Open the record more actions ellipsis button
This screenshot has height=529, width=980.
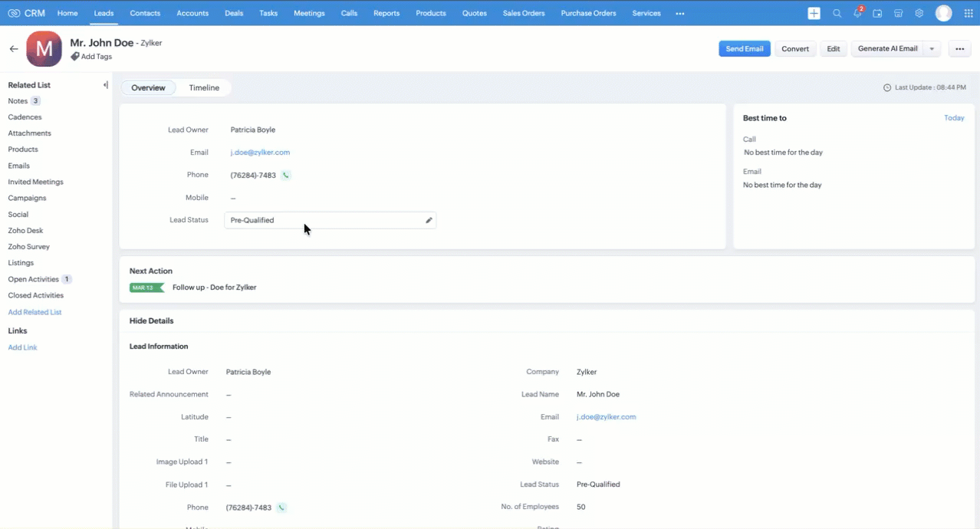click(x=959, y=49)
